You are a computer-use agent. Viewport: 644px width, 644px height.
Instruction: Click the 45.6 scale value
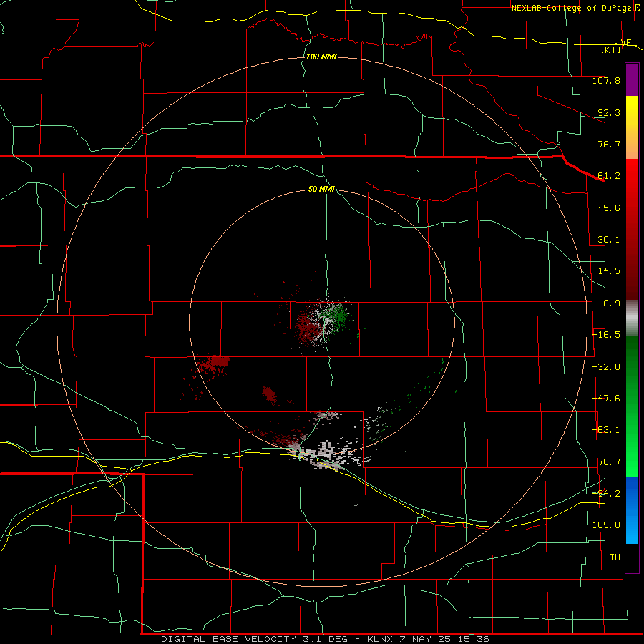pyautogui.click(x=609, y=208)
